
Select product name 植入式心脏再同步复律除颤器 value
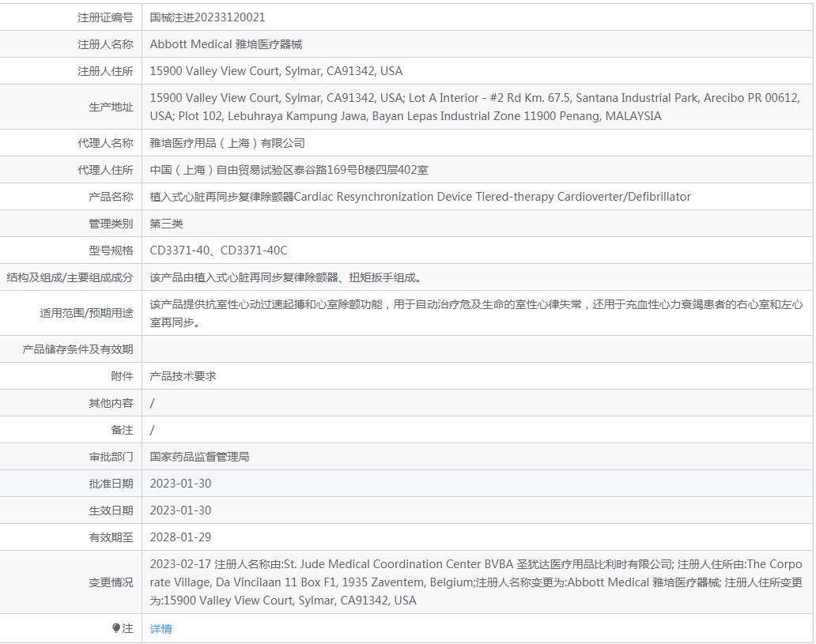coord(421,197)
